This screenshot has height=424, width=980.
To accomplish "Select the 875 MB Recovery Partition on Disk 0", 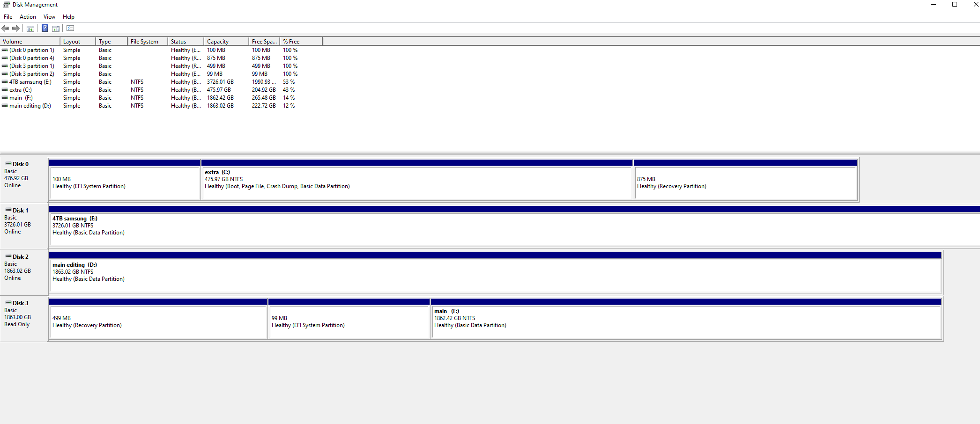I will coord(745,180).
